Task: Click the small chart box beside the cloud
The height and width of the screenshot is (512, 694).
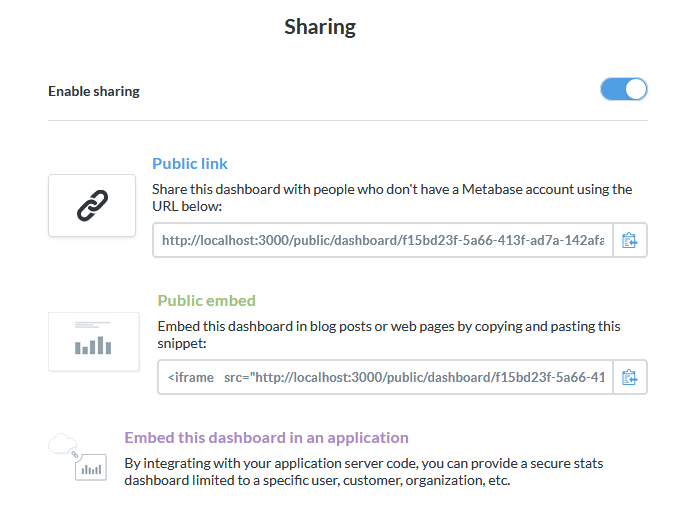Action: click(x=91, y=467)
